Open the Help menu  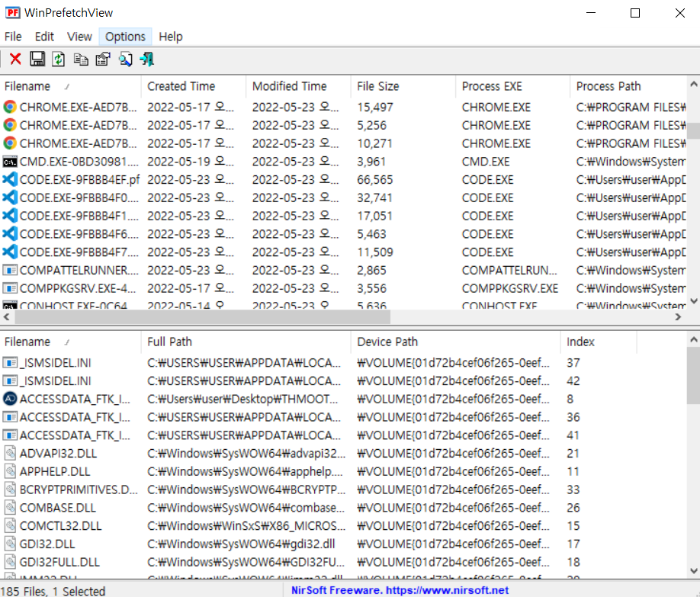coord(171,36)
